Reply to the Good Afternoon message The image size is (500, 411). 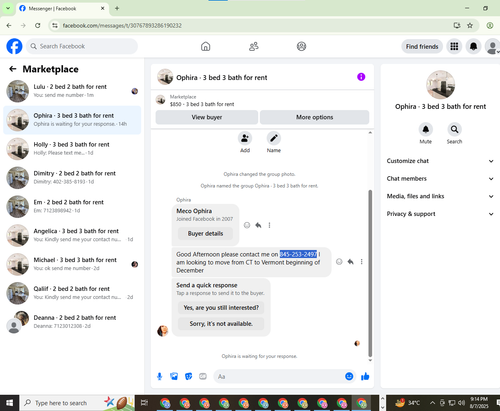pos(350,262)
